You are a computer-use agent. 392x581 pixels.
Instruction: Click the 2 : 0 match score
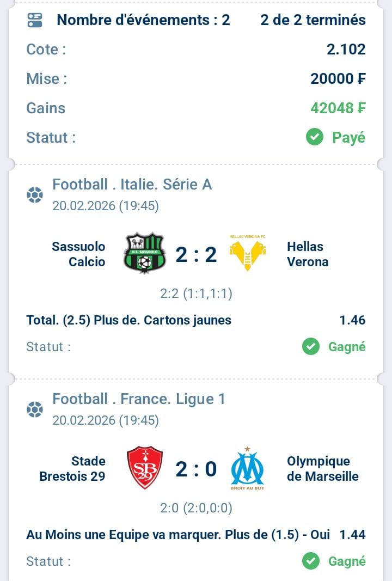196,469
